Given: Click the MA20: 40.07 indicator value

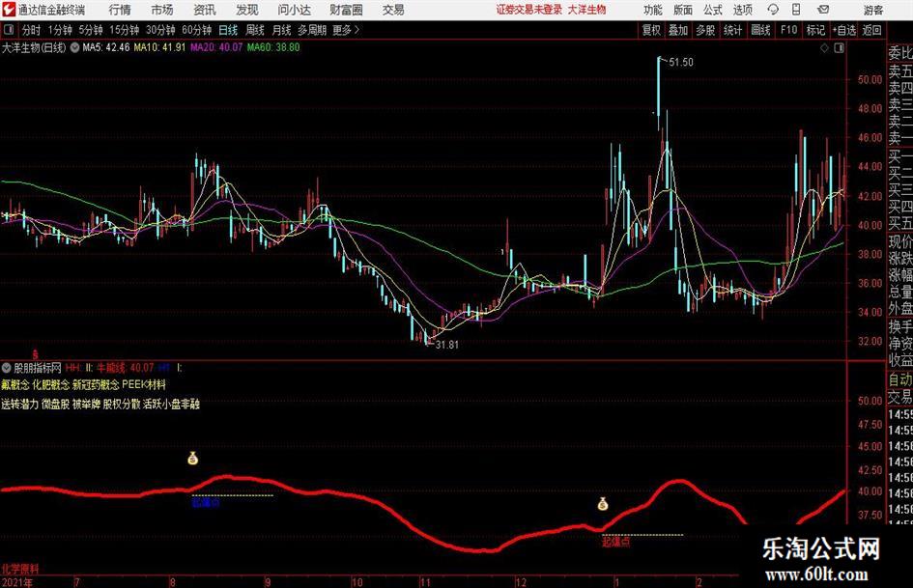Looking at the screenshot, I should point(216,47).
